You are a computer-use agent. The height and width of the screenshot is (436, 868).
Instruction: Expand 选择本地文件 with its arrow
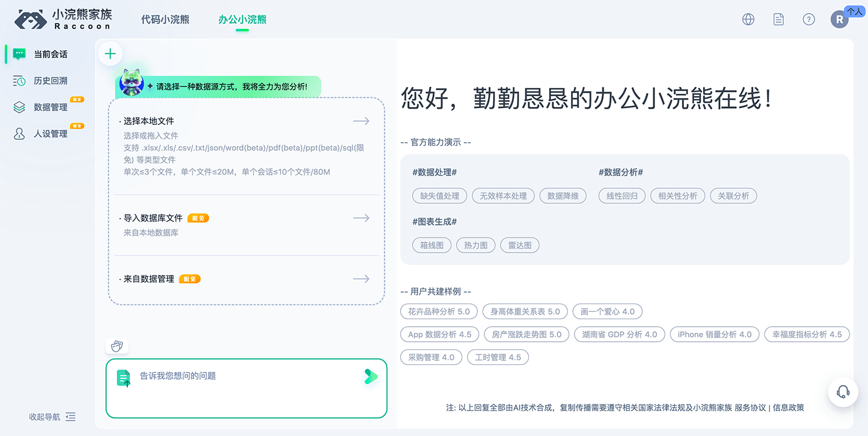coord(361,121)
